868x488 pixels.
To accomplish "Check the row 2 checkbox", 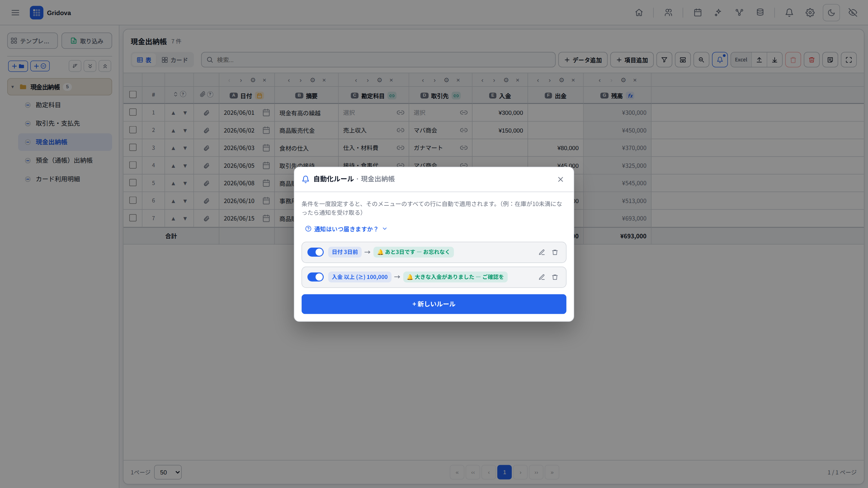I will [133, 130].
